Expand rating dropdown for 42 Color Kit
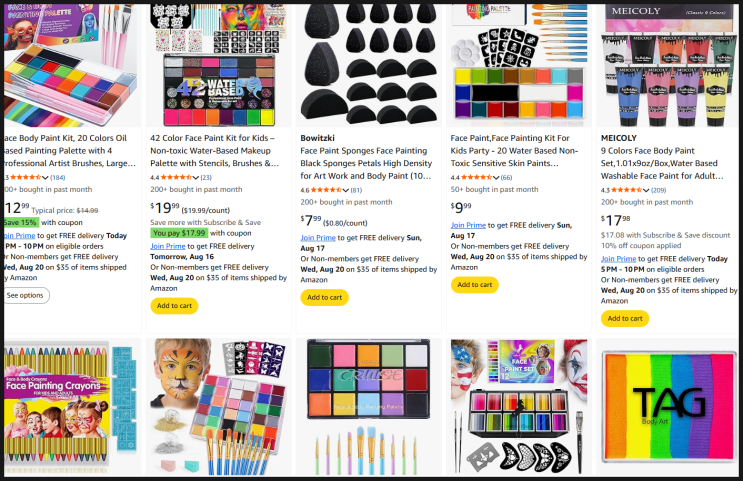743x481 pixels. 195,178
